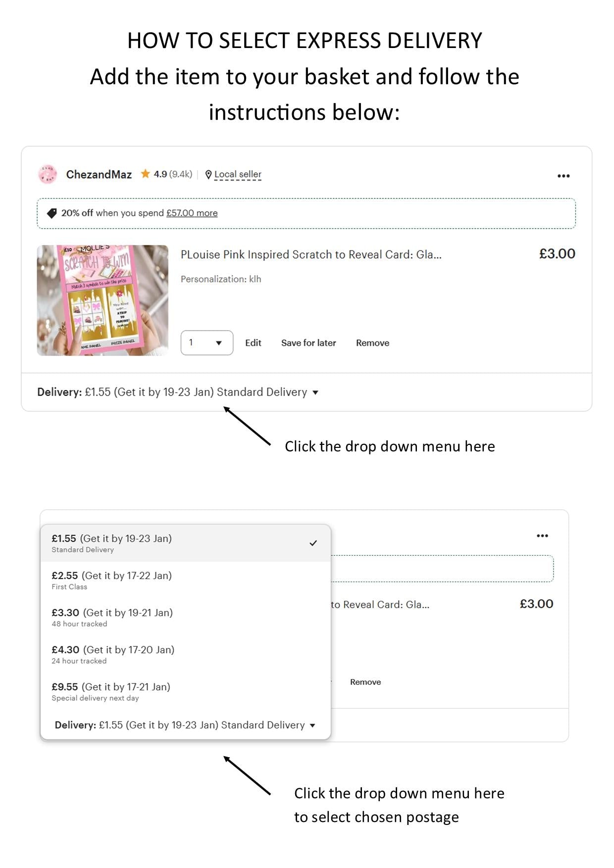Click the gold star rating icon

[145, 174]
